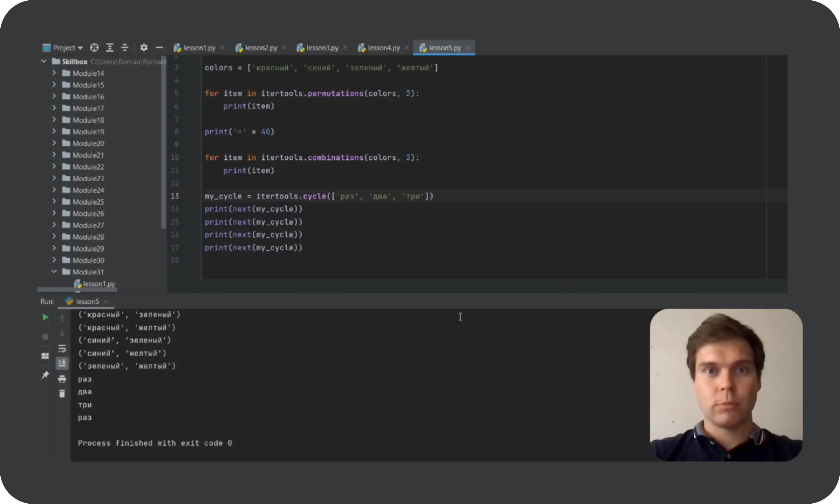Click the trash Clear All icon
The width and height of the screenshot is (840, 504).
(62, 394)
